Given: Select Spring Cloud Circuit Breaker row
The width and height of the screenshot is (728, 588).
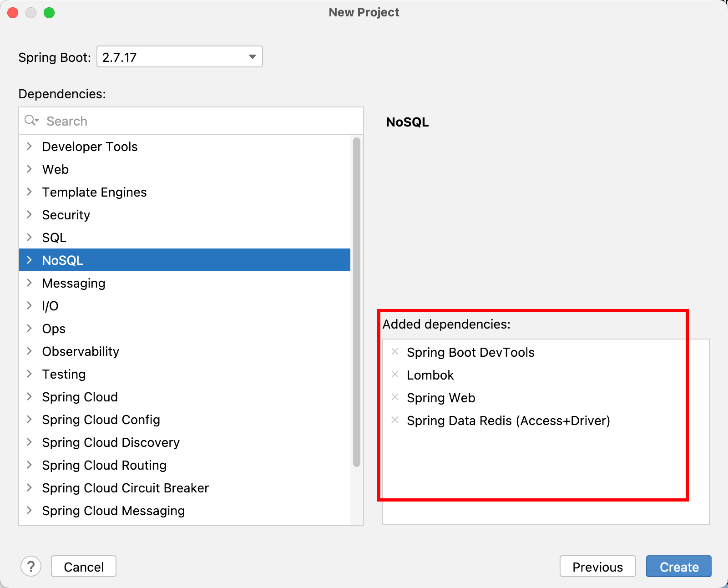Looking at the screenshot, I should pyautogui.click(x=185, y=487).
